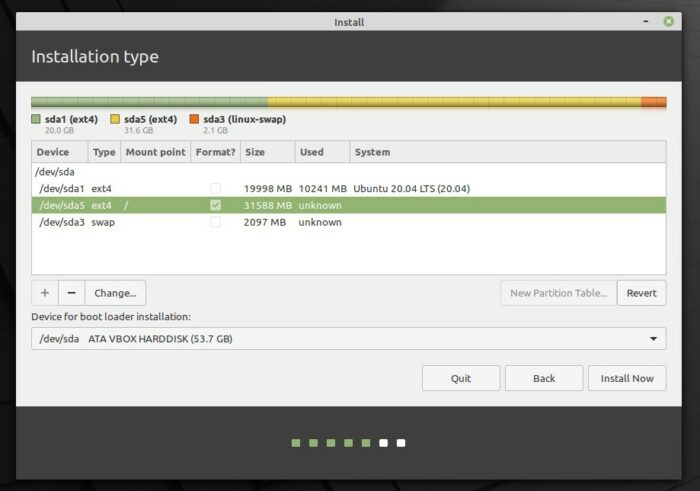Click the green sda1 (ext4) legend swatch

(x=36, y=119)
